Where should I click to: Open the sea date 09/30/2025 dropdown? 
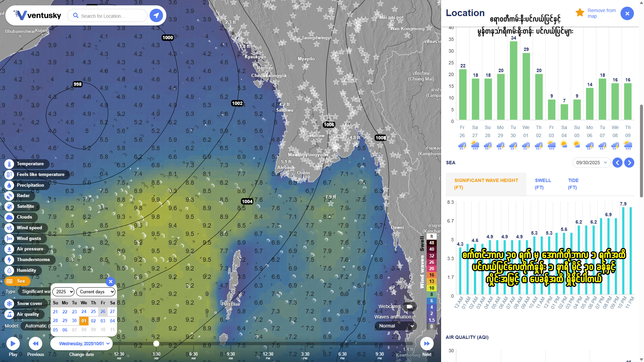click(591, 163)
